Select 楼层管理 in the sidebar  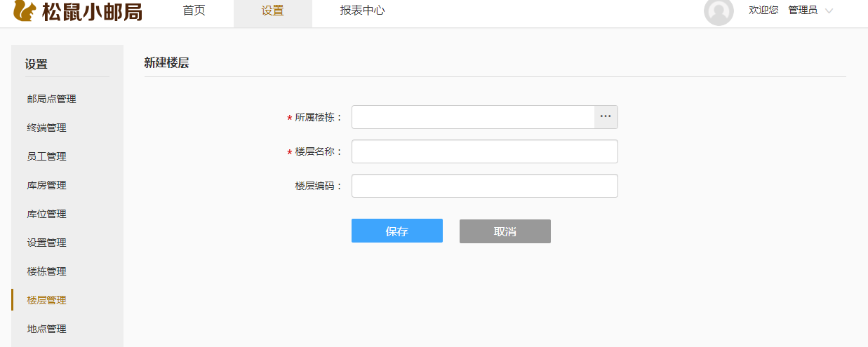(x=46, y=300)
